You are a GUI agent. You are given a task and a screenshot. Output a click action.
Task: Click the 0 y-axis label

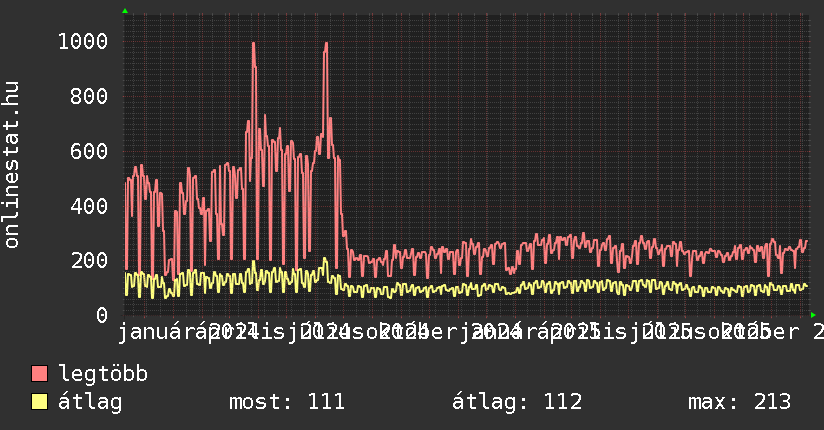coord(101,315)
